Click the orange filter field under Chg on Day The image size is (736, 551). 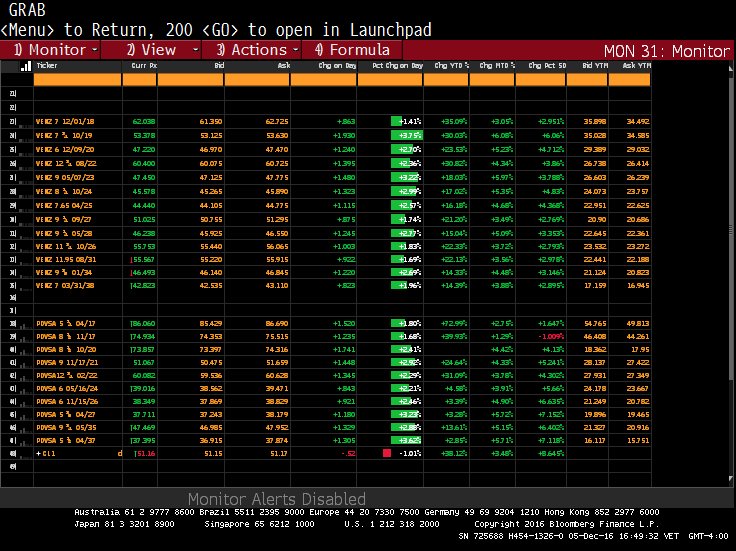point(323,79)
